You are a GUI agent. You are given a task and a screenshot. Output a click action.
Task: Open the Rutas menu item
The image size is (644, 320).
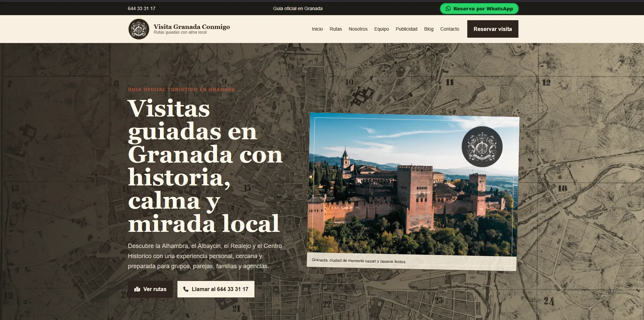(x=336, y=29)
